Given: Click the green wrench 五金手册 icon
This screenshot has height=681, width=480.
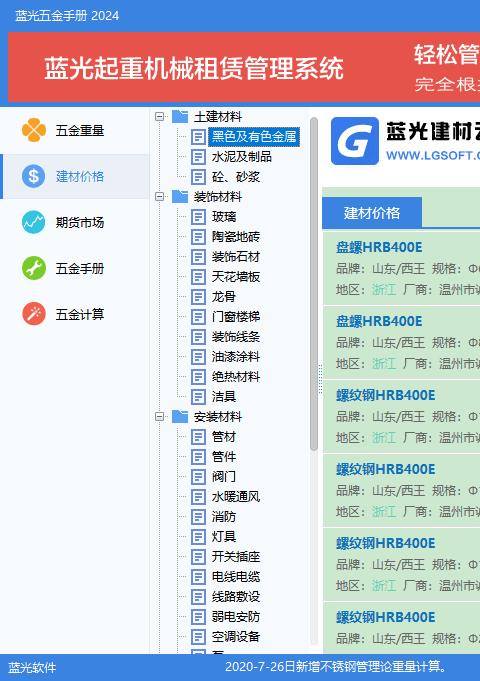Looking at the screenshot, I should 34,268.
